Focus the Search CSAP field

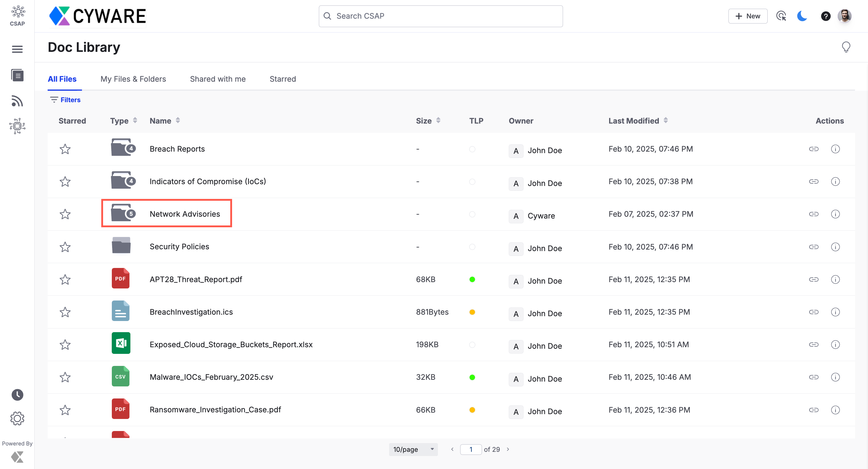(441, 16)
